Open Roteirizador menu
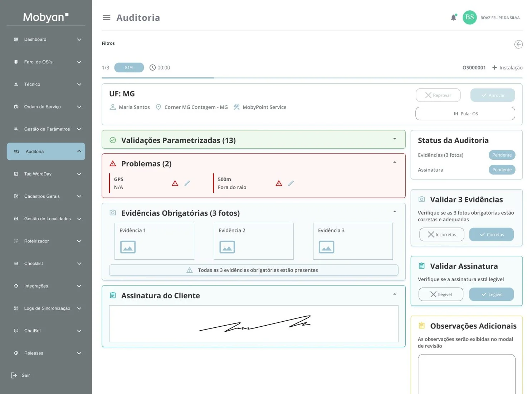 (46, 241)
